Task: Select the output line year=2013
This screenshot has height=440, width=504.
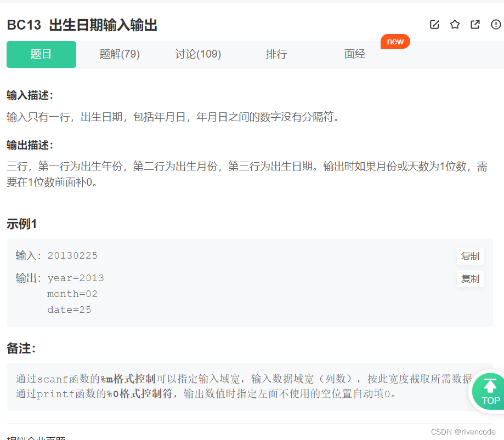Action: click(x=76, y=278)
